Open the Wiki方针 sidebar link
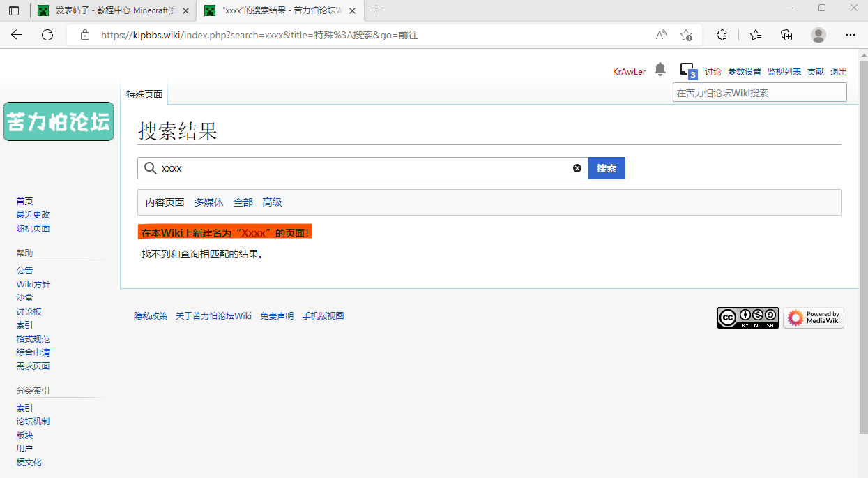The height and width of the screenshot is (478, 868). (33, 284)
